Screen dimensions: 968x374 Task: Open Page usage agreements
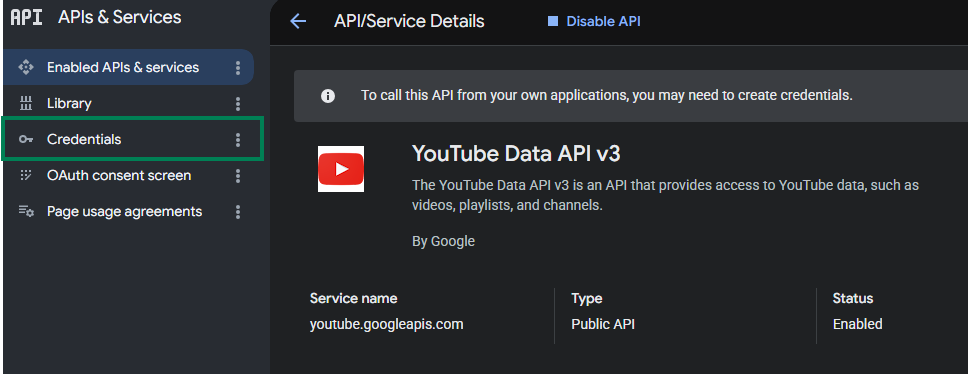pyautogui.click(x=128, y=212)
